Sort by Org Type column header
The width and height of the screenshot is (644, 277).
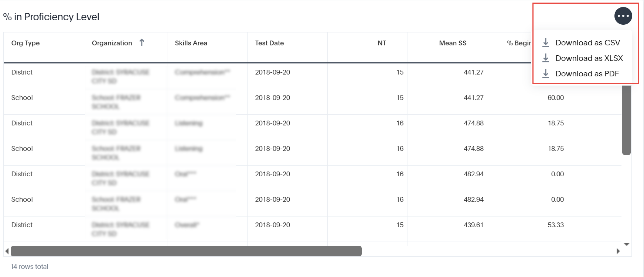(x=25, y=43)
